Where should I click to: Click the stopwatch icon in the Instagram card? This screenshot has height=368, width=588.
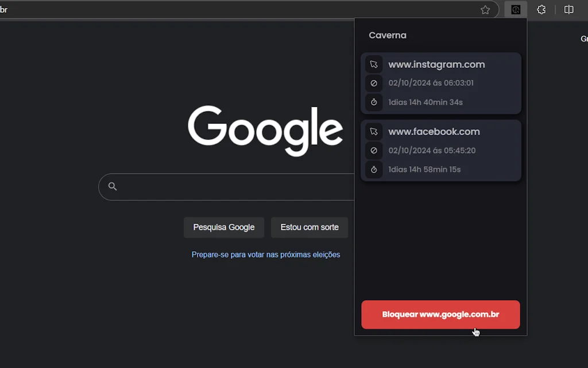pos(374,102)
